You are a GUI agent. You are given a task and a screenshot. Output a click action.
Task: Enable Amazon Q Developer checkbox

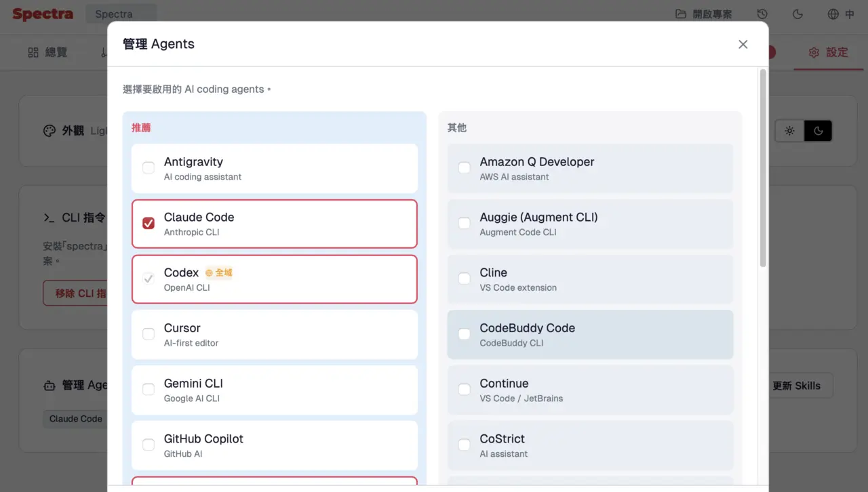point(465,168)
